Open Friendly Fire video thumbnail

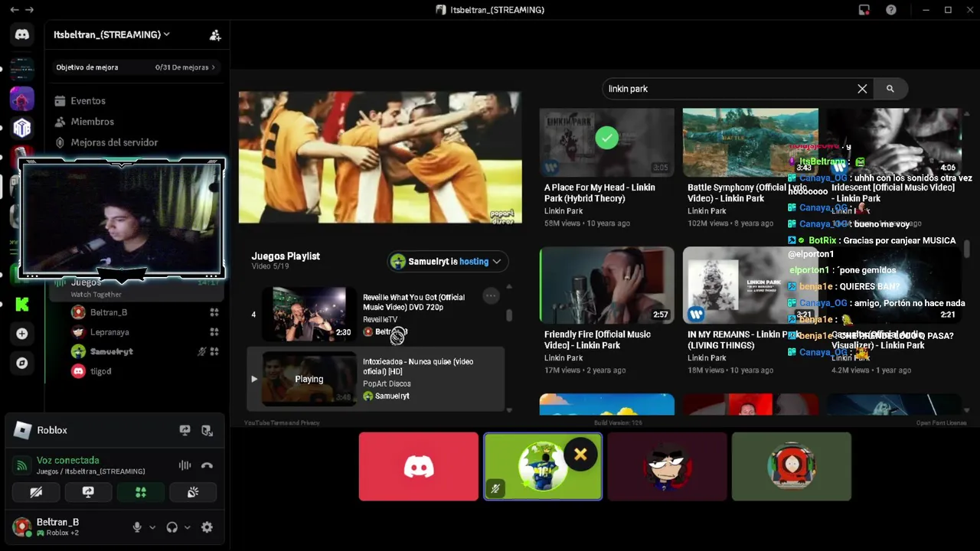(606, 285)
